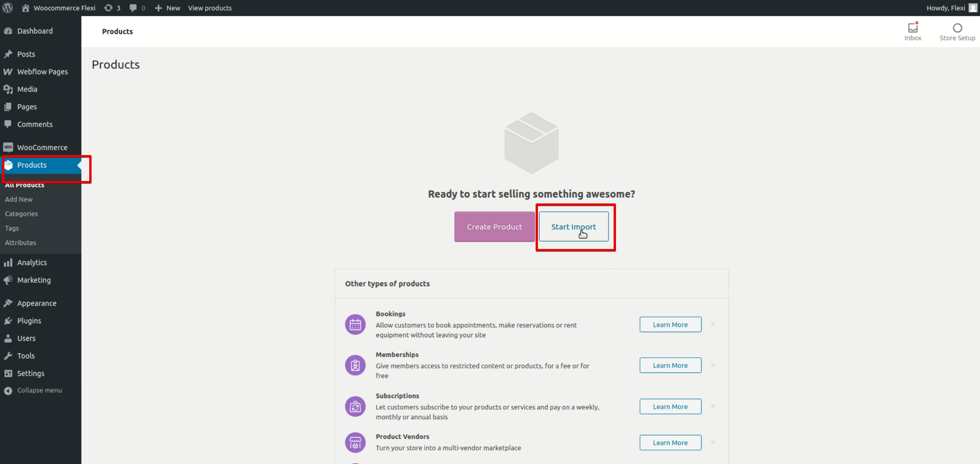Click the user avatar next to Howdy, Flexi
Viewport: 980px width, 464px height.
tap(973, 8)
